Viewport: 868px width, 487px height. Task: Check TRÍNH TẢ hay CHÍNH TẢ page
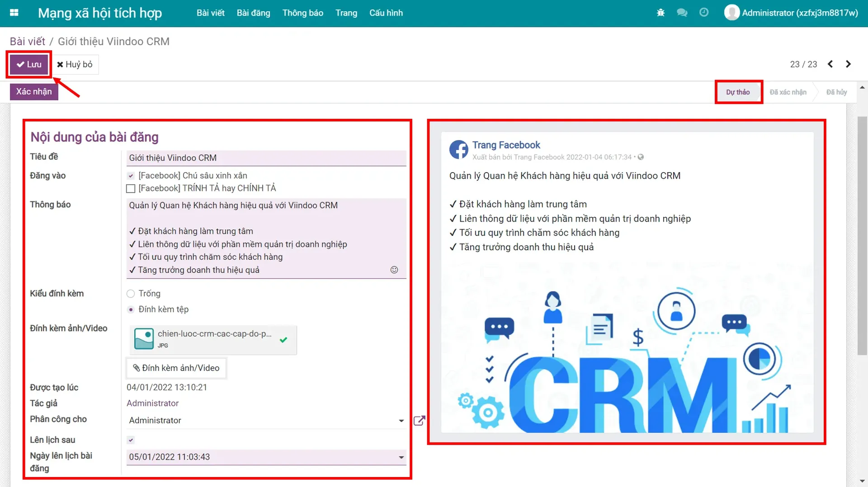pyautogui.click(x=131, y=188)
